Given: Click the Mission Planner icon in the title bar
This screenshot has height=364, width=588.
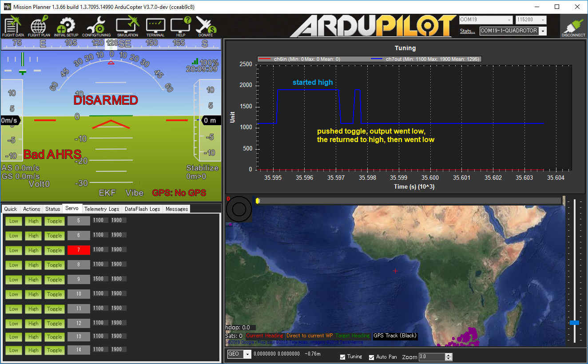Looking at the screenshot, I should click(x=7, y=7).
